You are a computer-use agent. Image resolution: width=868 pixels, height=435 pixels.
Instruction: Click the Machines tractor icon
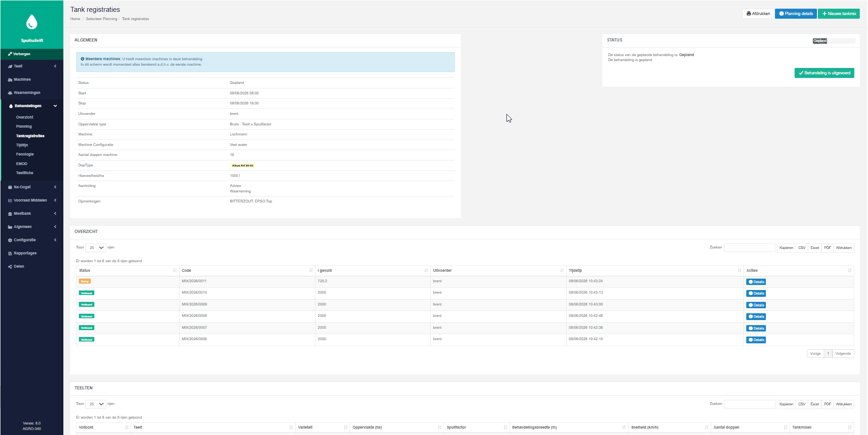pos(10,80)
